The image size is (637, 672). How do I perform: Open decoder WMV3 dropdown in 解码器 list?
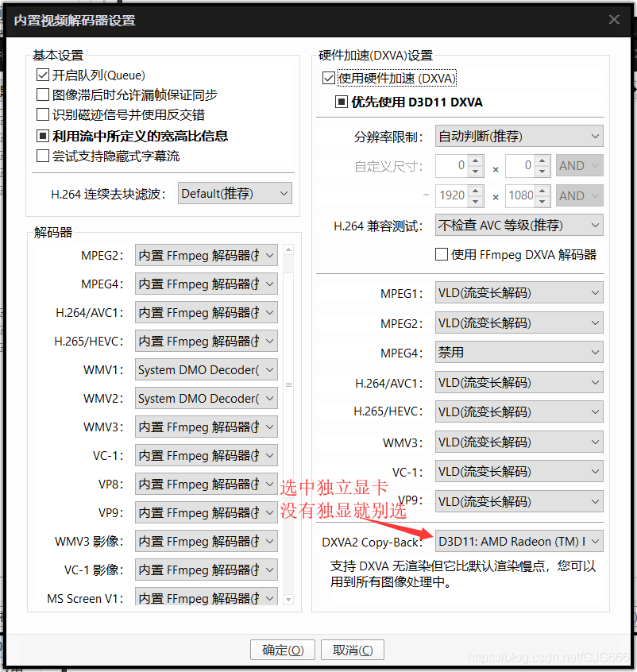[x=207, y=427]
